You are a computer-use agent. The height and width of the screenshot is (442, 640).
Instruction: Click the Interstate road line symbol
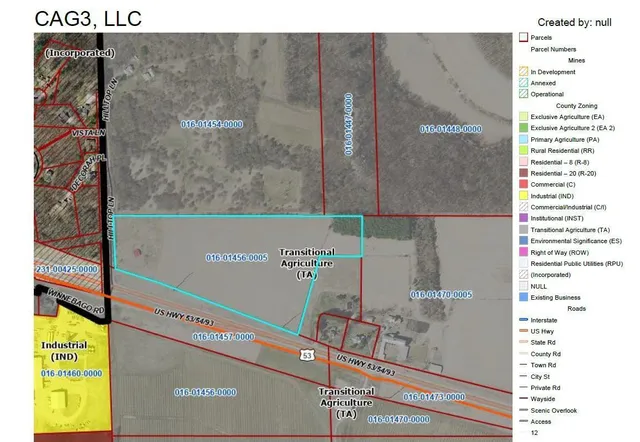522,319
